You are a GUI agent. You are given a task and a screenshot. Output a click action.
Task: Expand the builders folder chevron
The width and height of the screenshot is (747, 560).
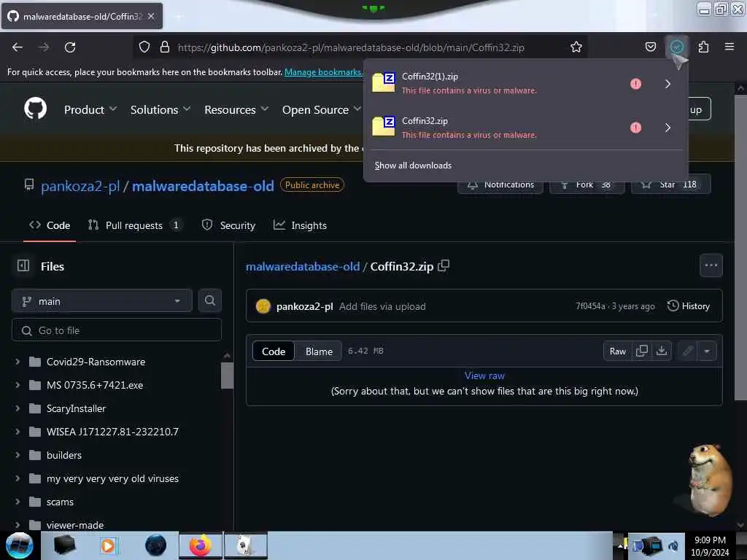18,455
